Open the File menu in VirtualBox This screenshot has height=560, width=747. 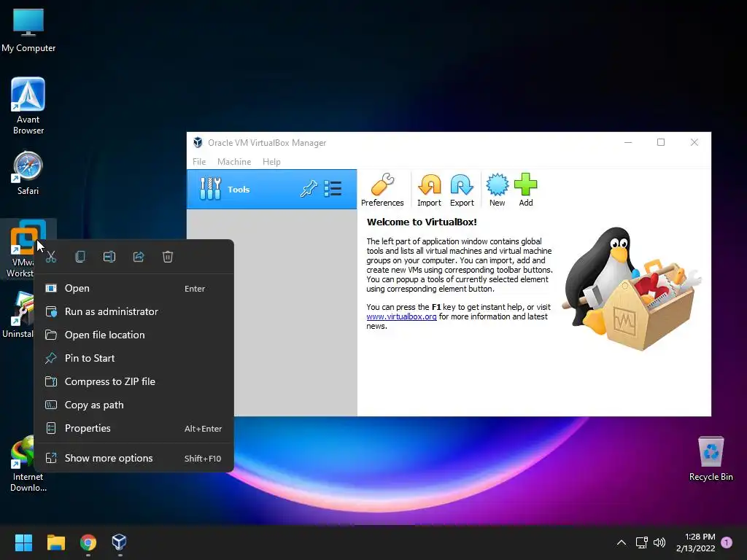(199, 161)
